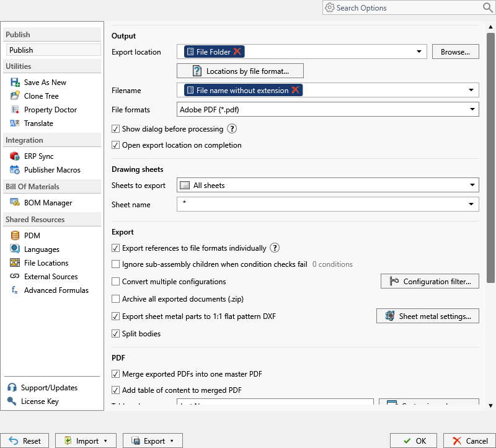The image size is (496, 448).
Task: Click the gear icon in Search Options
Action: (x=330, y=7)
